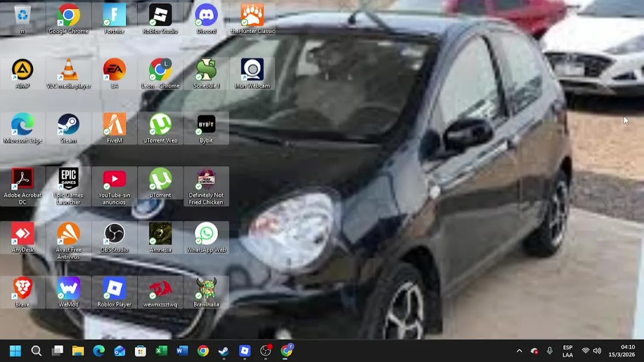
Task: Select the Avast Free Antivirus desktop icon
Action: (x=68, y=241)
